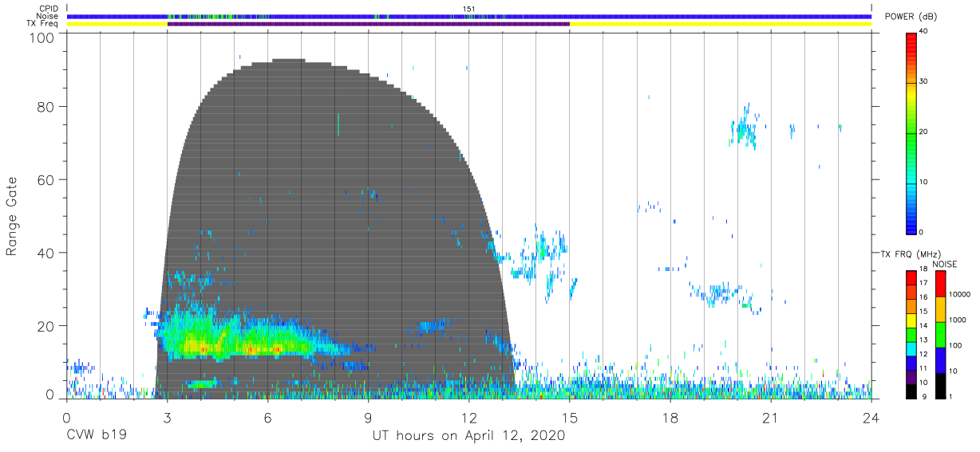Click the 14 label on TX FRQ legend

tap(923, 326)
